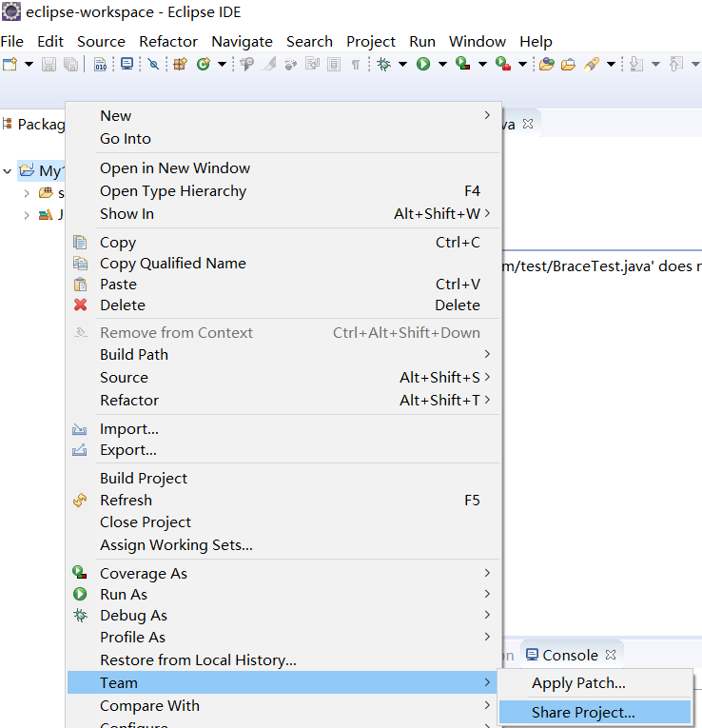Choose Export... from context menu
702x728 pixels.
pyautogui.click(x=284, y=449)
